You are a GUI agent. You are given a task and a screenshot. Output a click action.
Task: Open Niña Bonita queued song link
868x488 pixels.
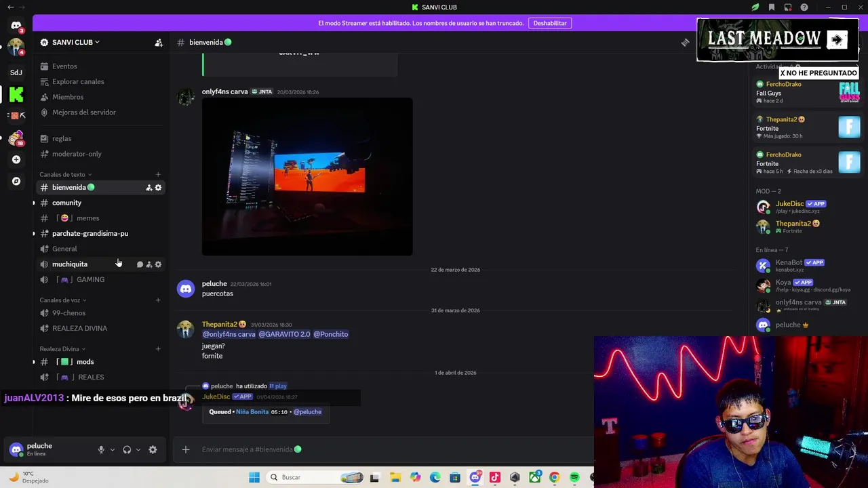pyautogui.click(x=252, y=412)
